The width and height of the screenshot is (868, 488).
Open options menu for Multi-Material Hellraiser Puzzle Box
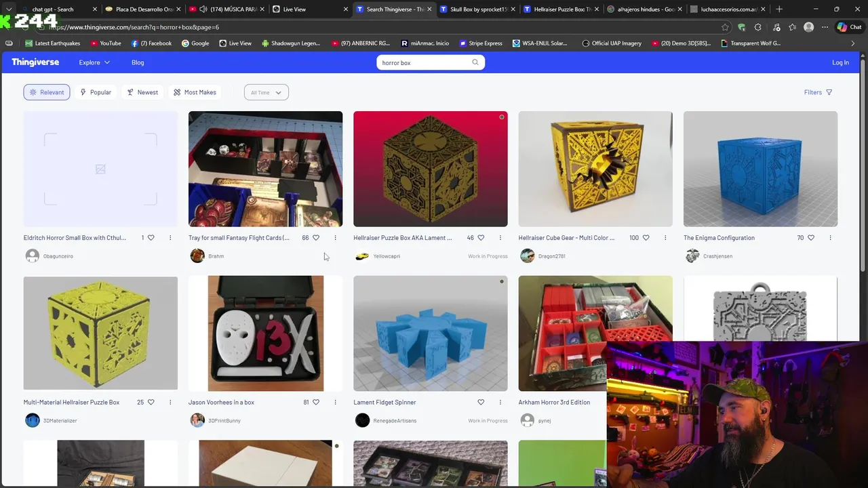click(170, 402)
